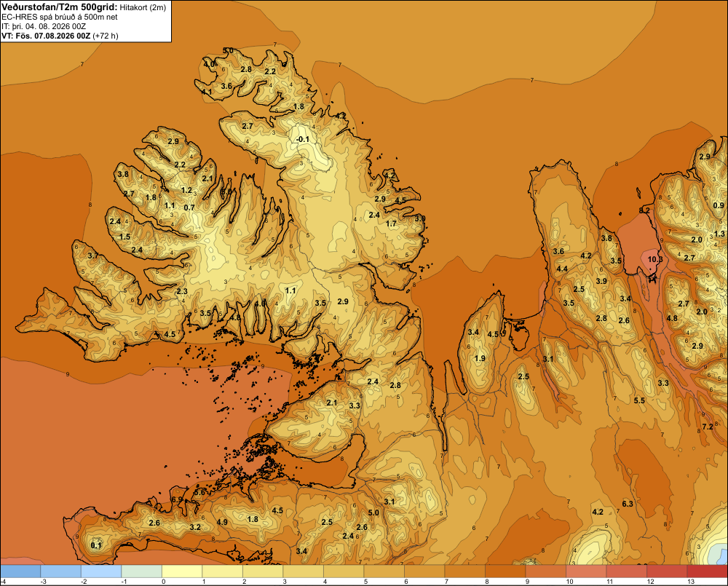The height and width of the screenshot is (586, 728).
Task: Click the '0.7' temperature value on the map
Action: point(189,207)
